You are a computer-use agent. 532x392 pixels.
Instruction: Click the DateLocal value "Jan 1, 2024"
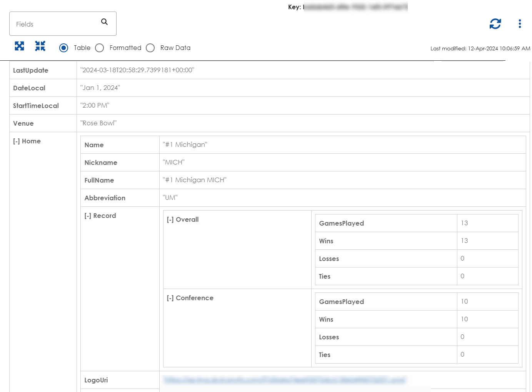[100, 88]
